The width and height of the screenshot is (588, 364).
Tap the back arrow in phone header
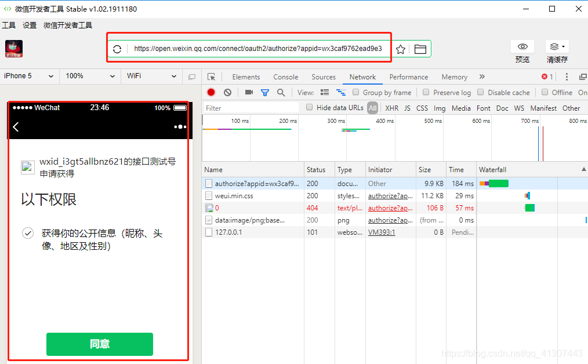pos(16,127)
